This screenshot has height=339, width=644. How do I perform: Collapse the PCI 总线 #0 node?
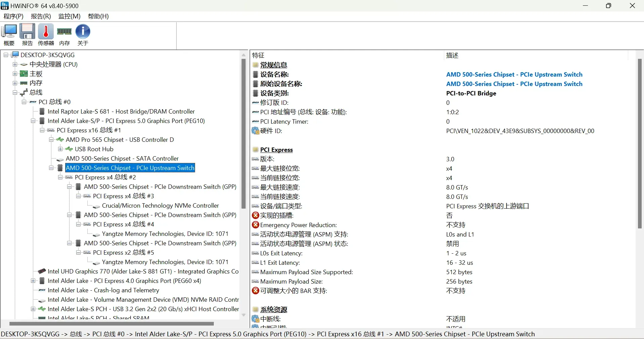click(x=24, y=102)
